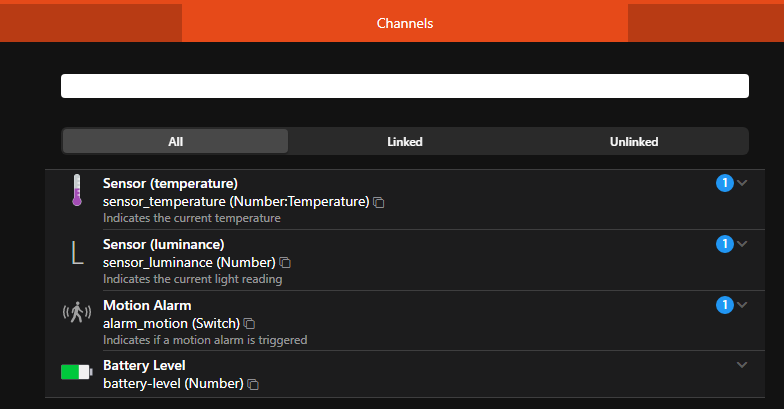Viewport: 784px width, 409px height.
Task: Filter channels to Linked only
Action: [405, 142]
